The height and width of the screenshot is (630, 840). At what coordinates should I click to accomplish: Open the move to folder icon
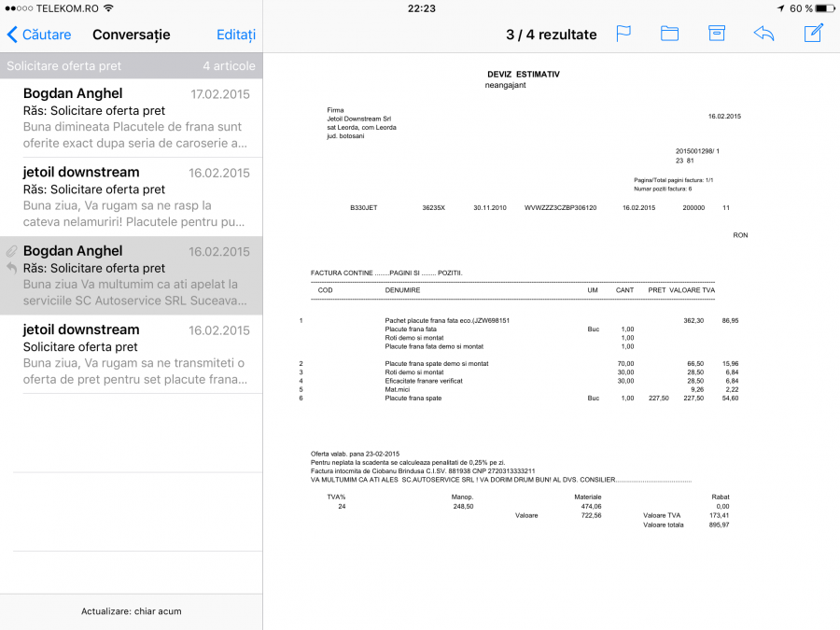point(669,34)
